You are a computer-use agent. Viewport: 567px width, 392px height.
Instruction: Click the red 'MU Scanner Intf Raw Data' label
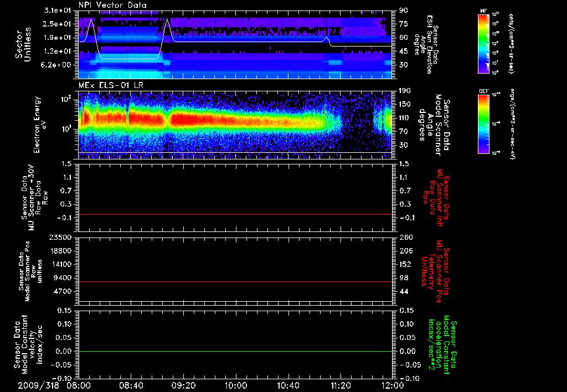[435, 198]
